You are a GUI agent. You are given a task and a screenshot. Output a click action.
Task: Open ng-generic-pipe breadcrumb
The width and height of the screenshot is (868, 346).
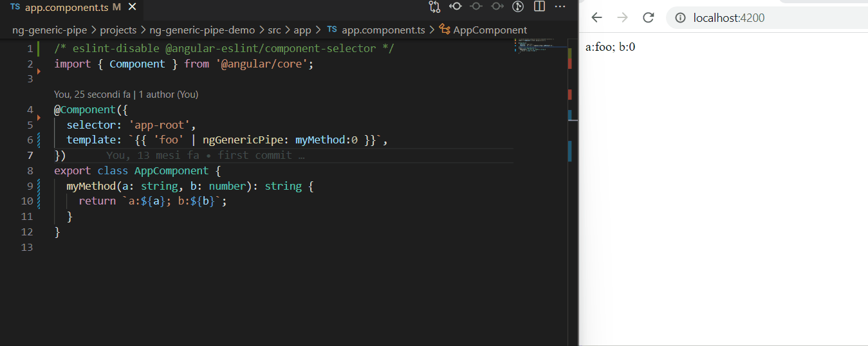pos(50,30)
